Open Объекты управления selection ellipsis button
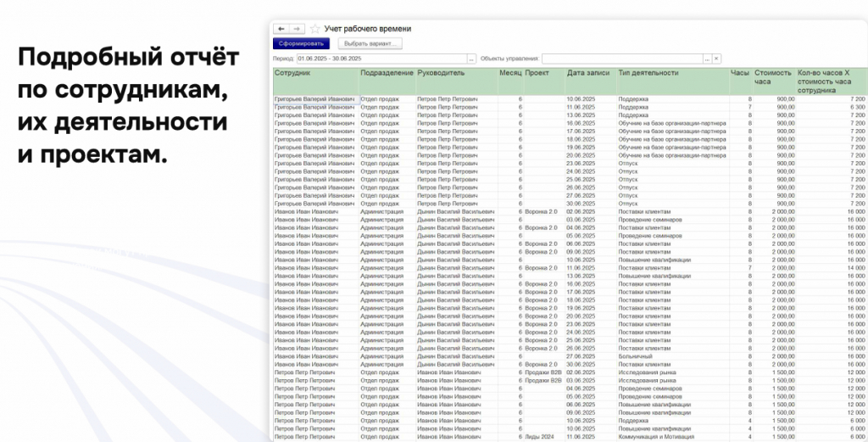Image resolution: width=868 pixels, height=442 pixels. click(x=707, y=59)
